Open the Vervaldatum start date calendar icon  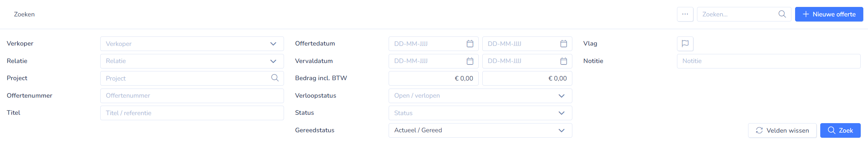470,61
